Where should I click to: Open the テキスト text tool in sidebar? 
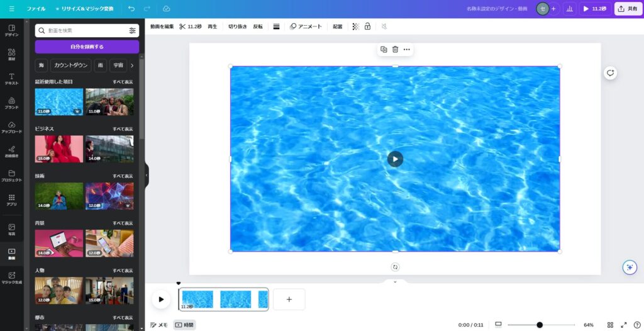[11, 79]
